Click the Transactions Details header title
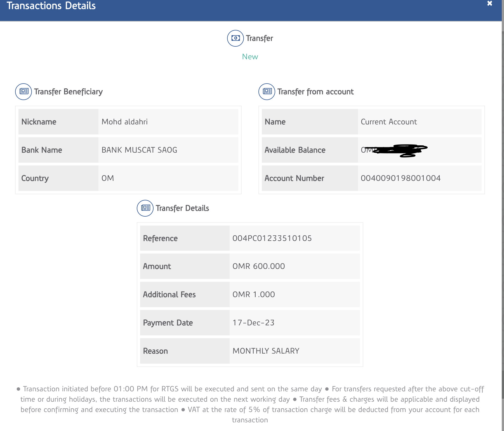Screen dimensions: 504x431 51,6
